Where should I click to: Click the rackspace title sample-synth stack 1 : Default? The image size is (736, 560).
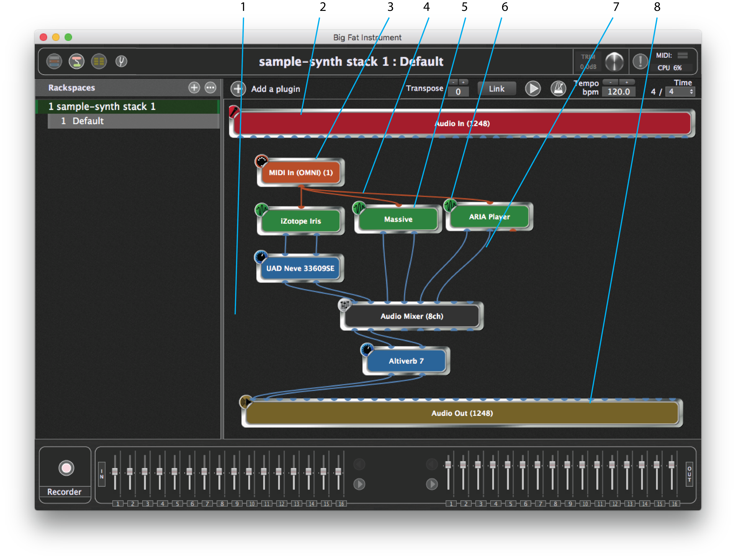[351, 61]
